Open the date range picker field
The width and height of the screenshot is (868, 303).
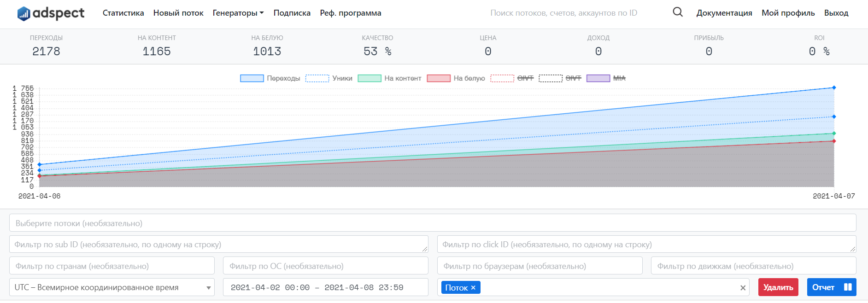click(x=326, y=287)
